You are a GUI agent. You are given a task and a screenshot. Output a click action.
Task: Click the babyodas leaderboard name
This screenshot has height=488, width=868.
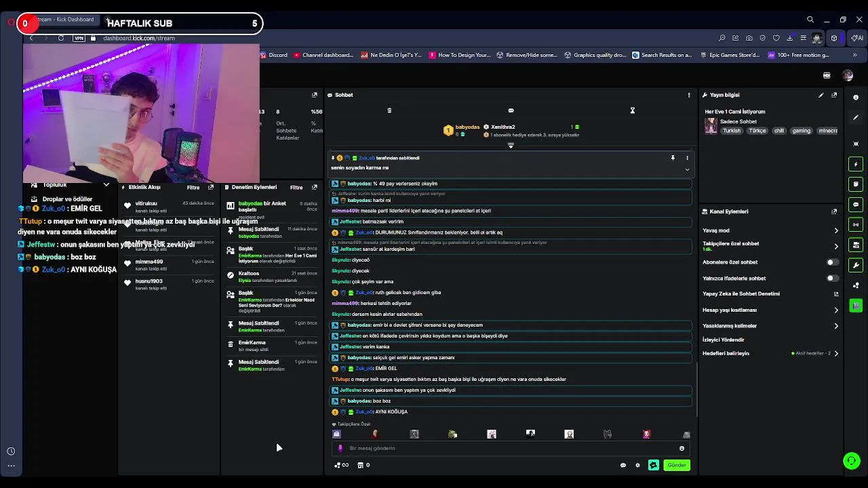467,127
